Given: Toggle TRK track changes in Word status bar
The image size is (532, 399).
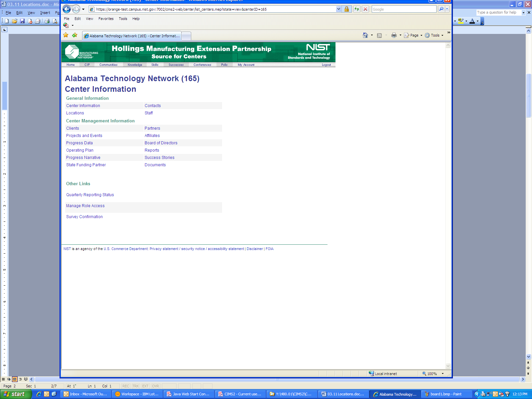Looking at the screenshot, I should coord(136,386).
